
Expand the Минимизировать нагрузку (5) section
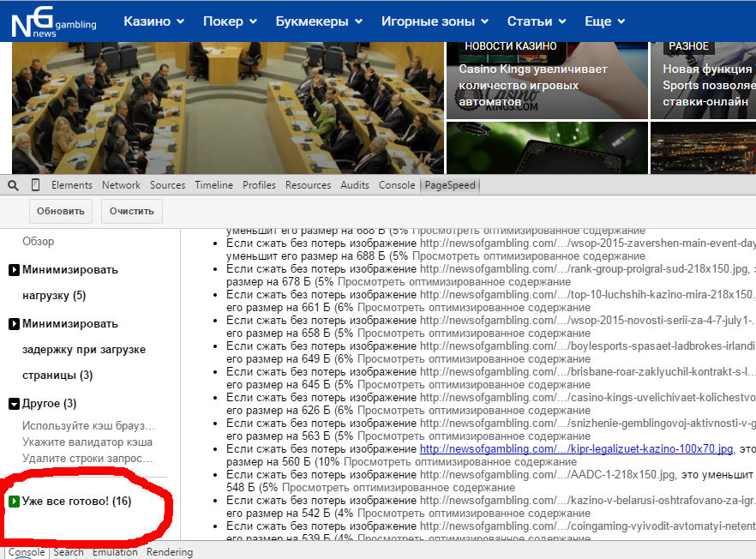[x=15, y=270]
